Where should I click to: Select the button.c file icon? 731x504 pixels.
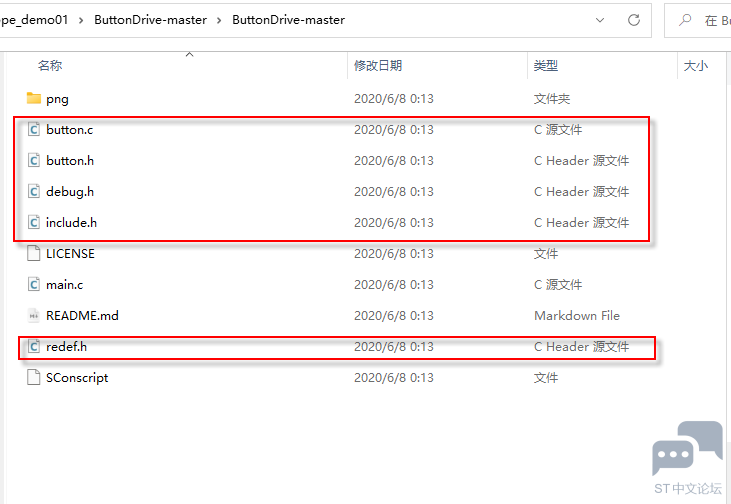pos(34,129)
